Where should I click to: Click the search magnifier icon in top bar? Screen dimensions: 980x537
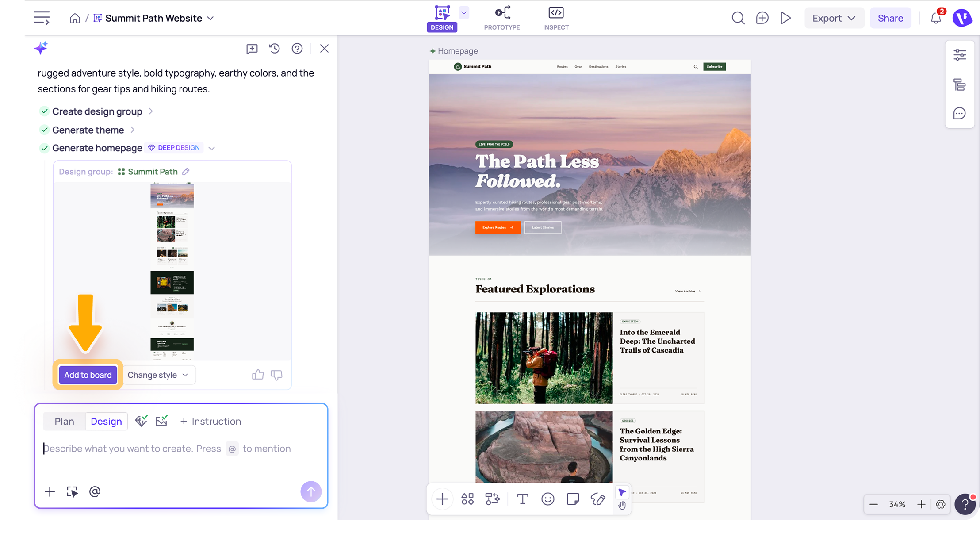[738, 18]
